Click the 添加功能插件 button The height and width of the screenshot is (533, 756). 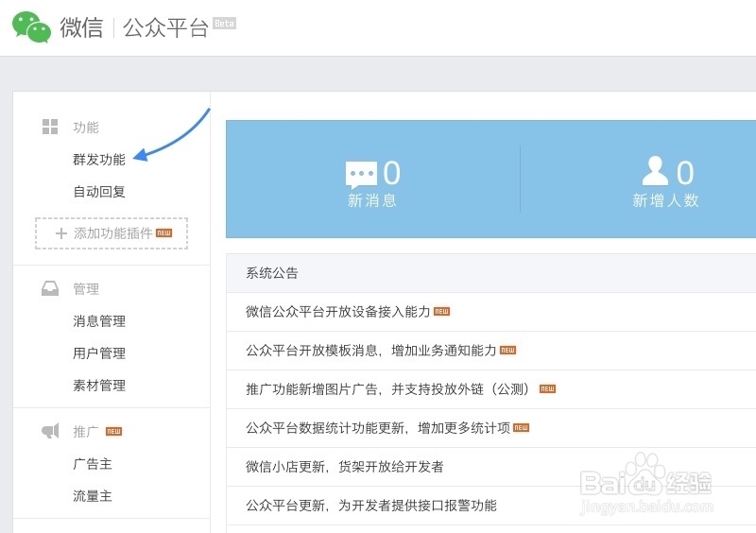tap(112, 233)
